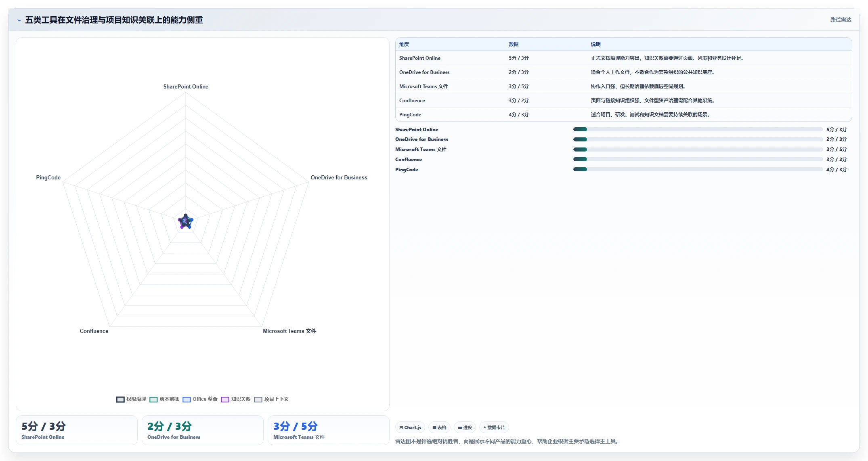Viewport: 868px width, 461px height.
Task: Click the title 五类工具在文件治理与项目知识关联上的能力侧重
Action: pos(114,20)
